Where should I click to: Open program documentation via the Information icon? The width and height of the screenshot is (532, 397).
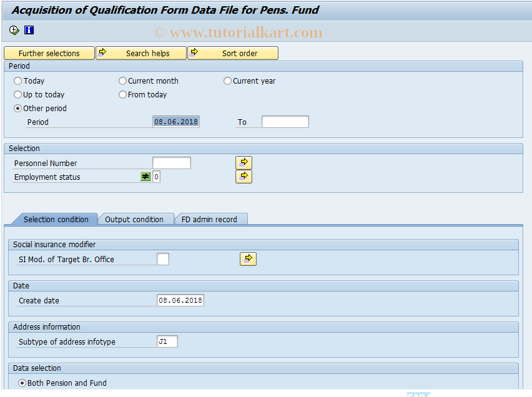point(29,30)
